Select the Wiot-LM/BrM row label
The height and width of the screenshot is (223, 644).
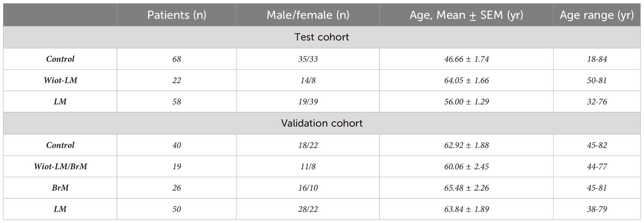tap(60, 166)
